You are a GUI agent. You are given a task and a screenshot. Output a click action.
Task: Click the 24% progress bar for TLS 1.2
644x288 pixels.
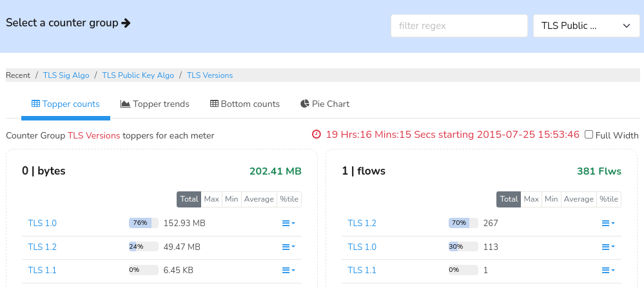[x=143, y=247]
